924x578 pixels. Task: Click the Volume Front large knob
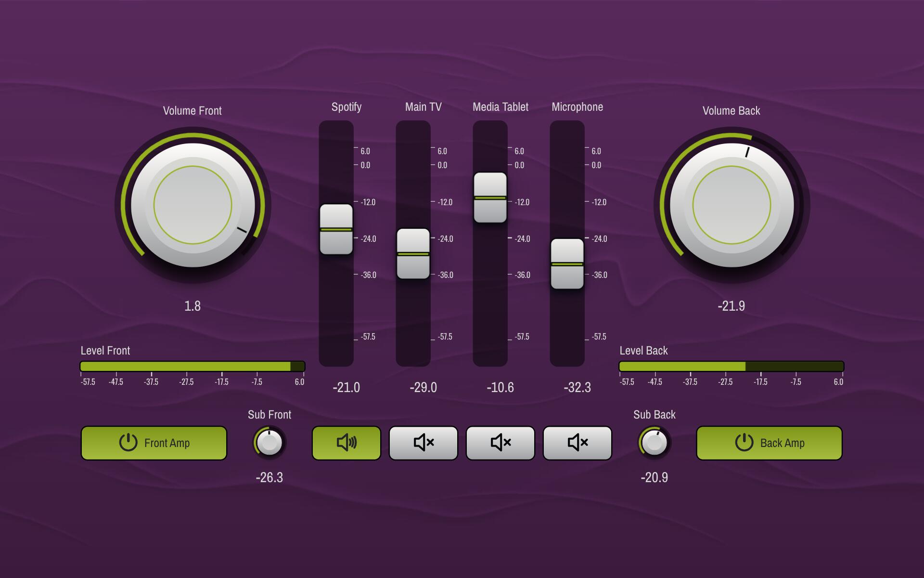pyautogui.click(x=192, y=205)
